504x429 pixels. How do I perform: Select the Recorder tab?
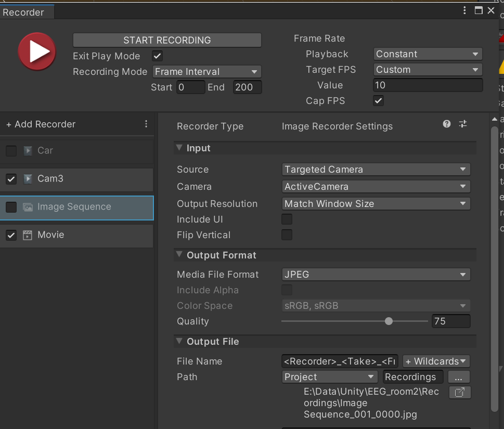click(27, 12)
